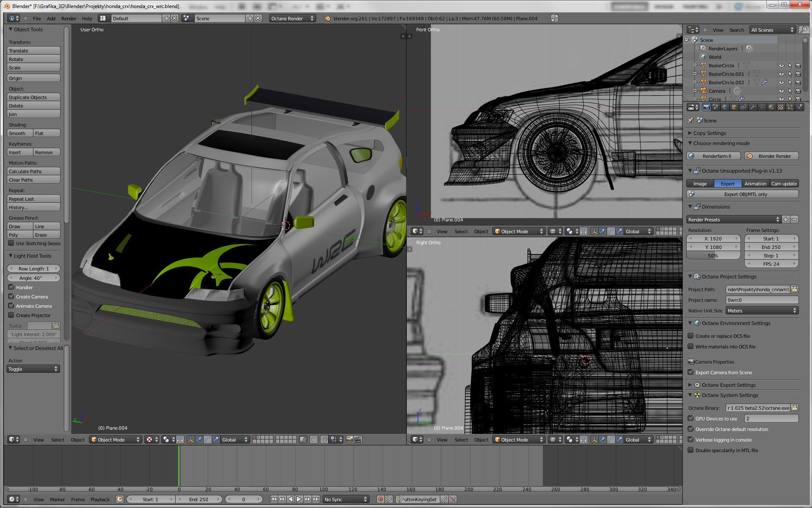Open the Modifiers wrench tab icon

coord(753,108)
